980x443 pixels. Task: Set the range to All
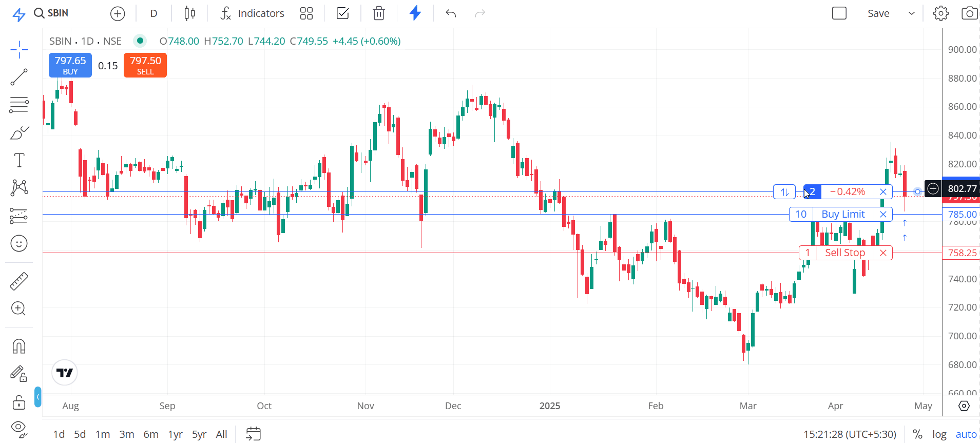[222, 434]
